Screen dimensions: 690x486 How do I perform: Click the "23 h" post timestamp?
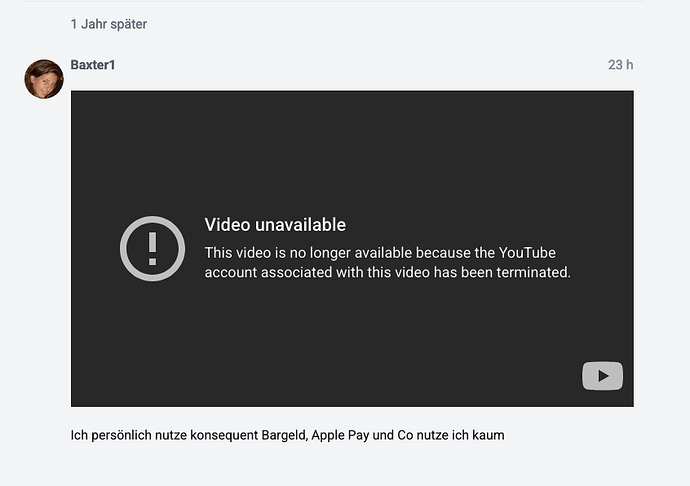pyautogui.click(x=620, y=65)
